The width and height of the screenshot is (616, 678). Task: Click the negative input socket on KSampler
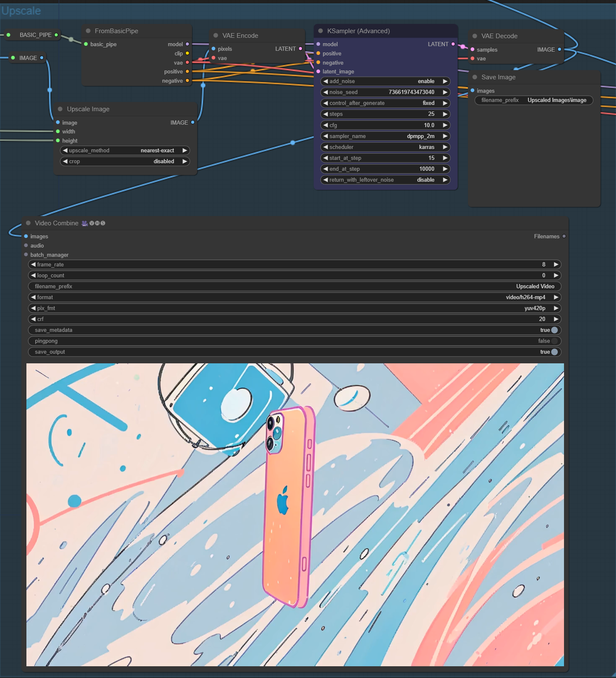[318, 63]
